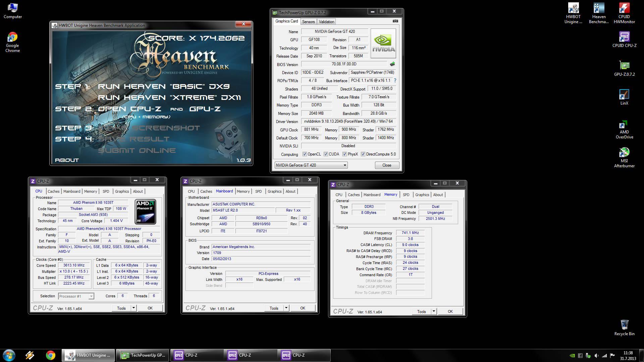Screen dimensions: 644x362
Task: Open Graphics tab in the Memory CPU-Z window
Action: tap(422, 195)
